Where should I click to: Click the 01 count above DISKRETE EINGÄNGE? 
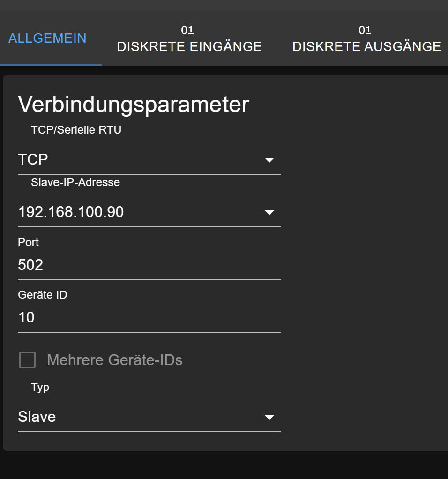187,30
